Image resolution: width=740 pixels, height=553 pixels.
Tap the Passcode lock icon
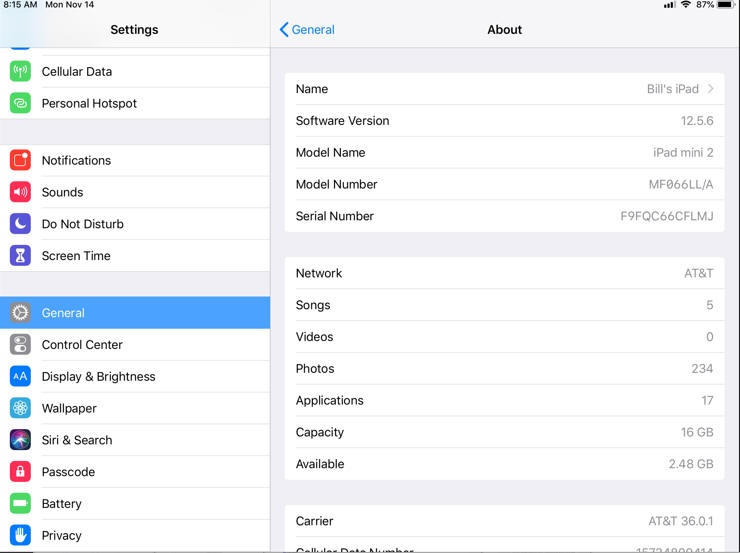click(20, 472)
